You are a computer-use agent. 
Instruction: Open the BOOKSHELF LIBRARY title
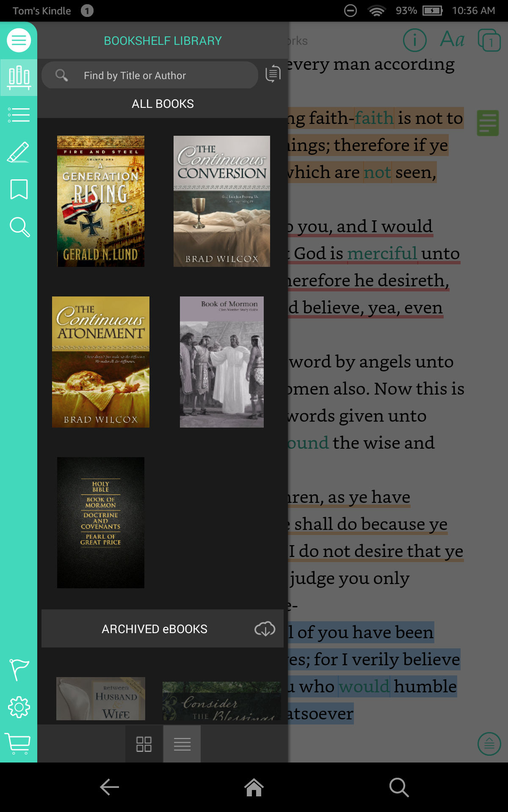coord(163,41)
